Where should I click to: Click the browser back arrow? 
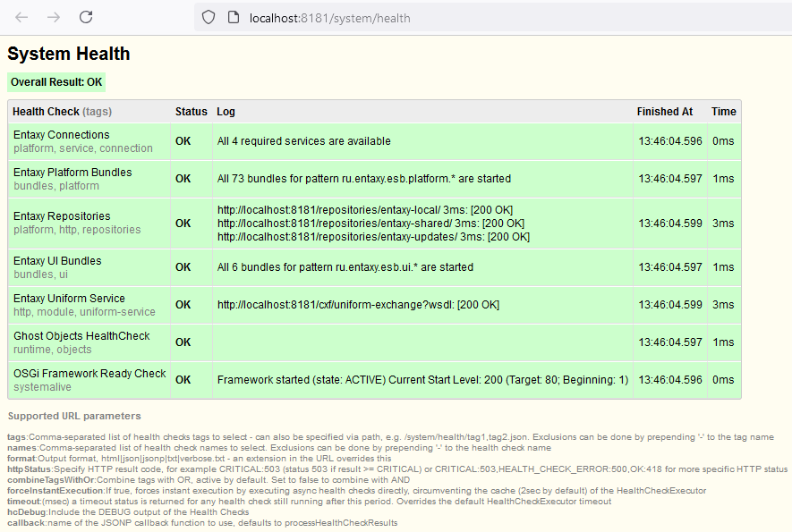22,17
